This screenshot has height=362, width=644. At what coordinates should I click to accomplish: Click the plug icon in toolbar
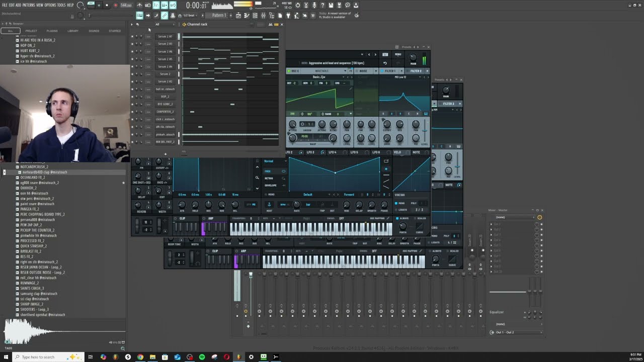pos(288,16)
